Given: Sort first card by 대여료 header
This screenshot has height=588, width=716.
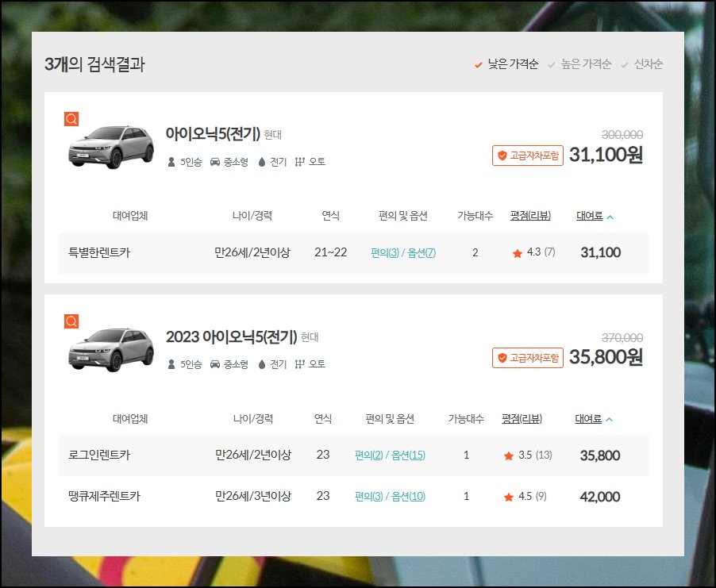Looking at the screenshot, I should point(595,216).
